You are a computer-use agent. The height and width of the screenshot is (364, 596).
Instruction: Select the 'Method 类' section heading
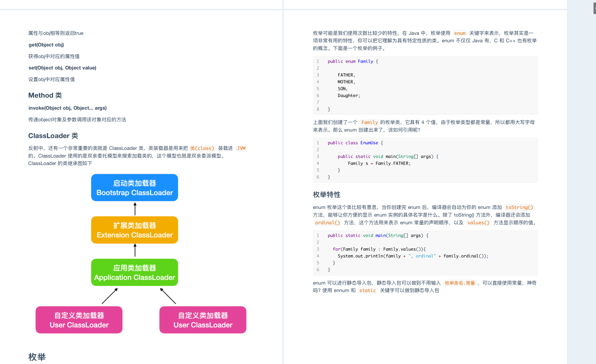point(45,95)
